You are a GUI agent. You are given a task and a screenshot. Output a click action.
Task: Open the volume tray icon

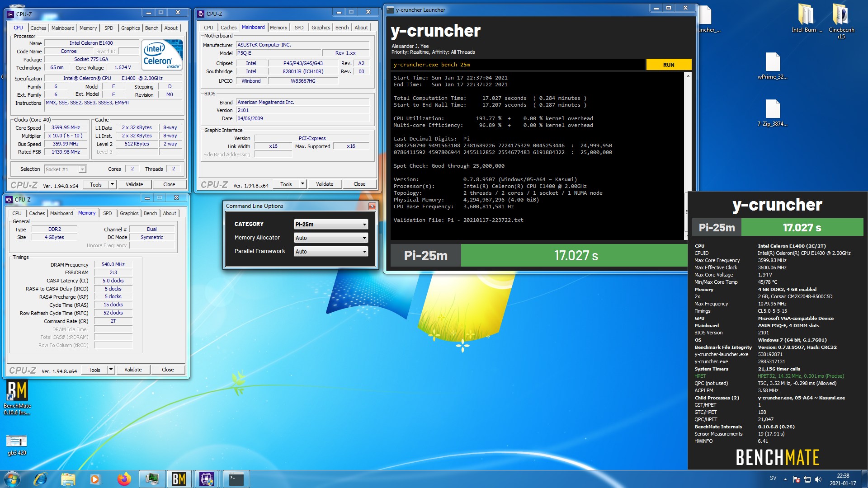[818, 479]
